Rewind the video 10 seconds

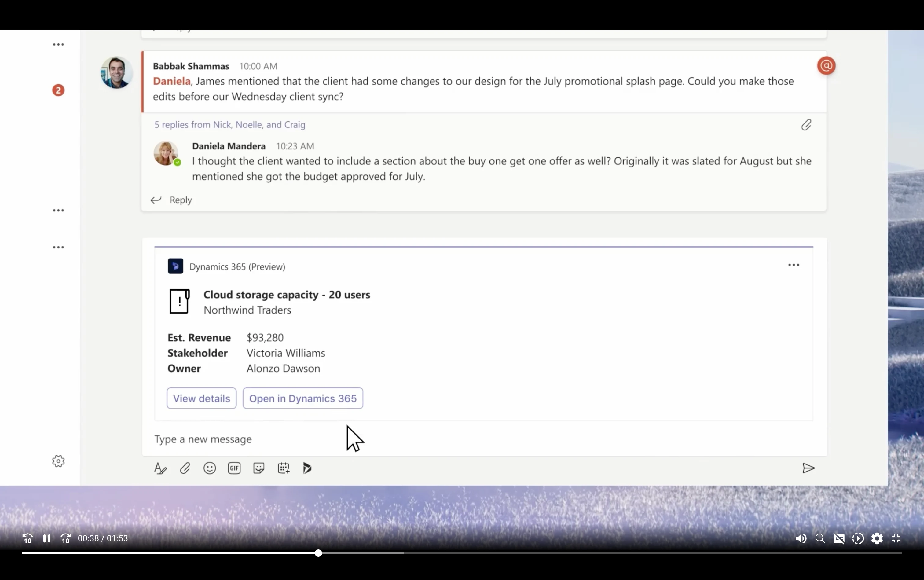(28, 538)
